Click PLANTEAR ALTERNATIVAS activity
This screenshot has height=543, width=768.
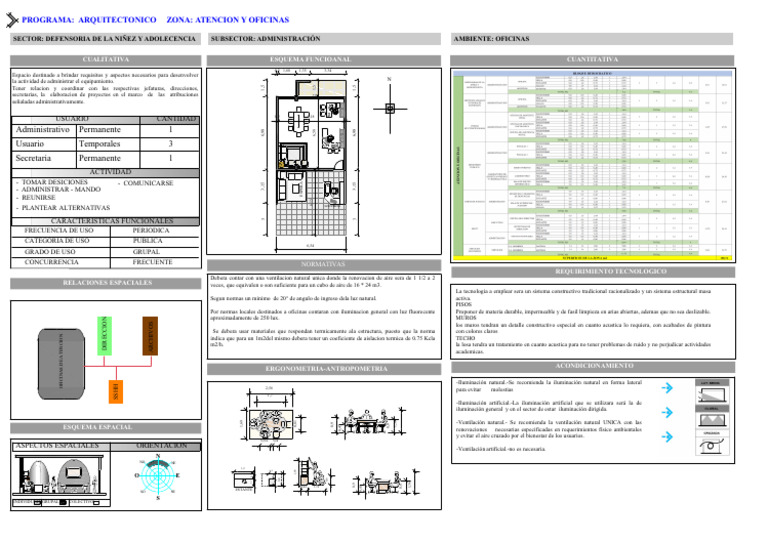[x=66, y=208]
